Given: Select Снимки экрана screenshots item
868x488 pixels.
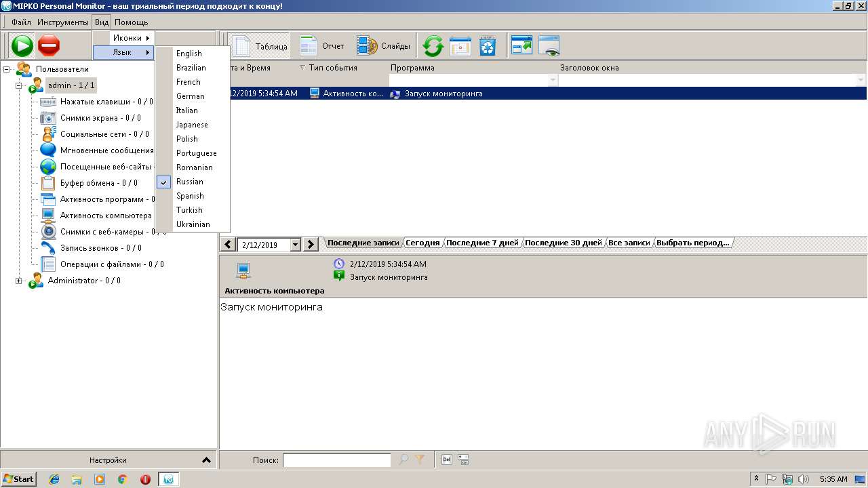Looking at the screenshot, I should tap(100, 118).
